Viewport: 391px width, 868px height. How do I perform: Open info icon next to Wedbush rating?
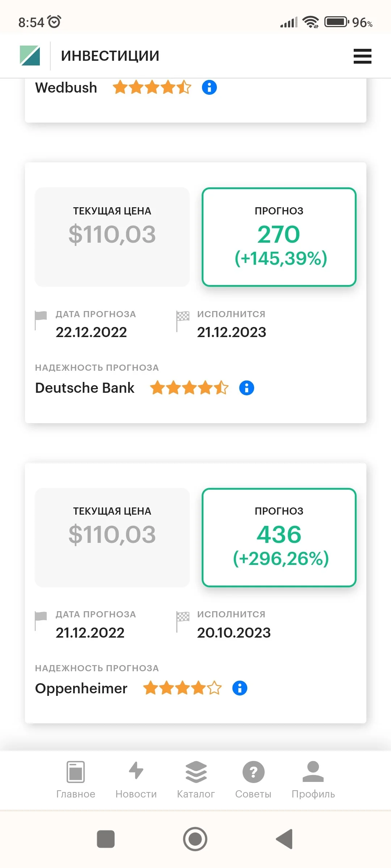(x=209, y=88)
